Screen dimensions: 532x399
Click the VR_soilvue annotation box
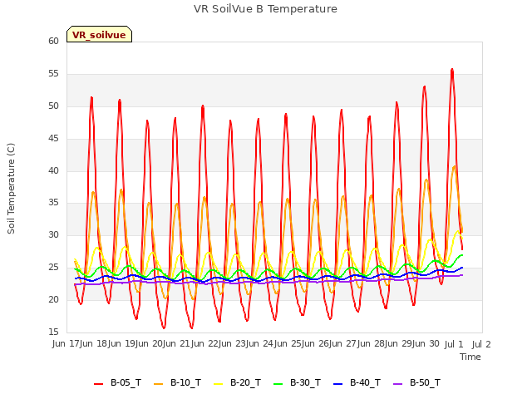99,34
